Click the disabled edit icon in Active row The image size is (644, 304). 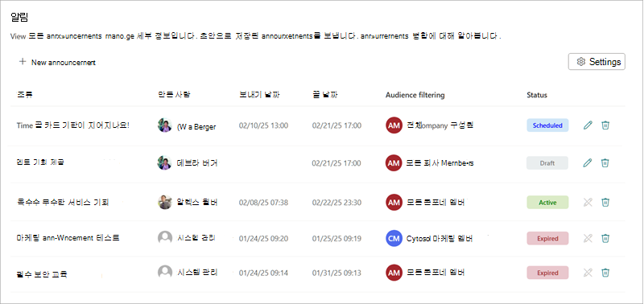click(x=588, y=202)
